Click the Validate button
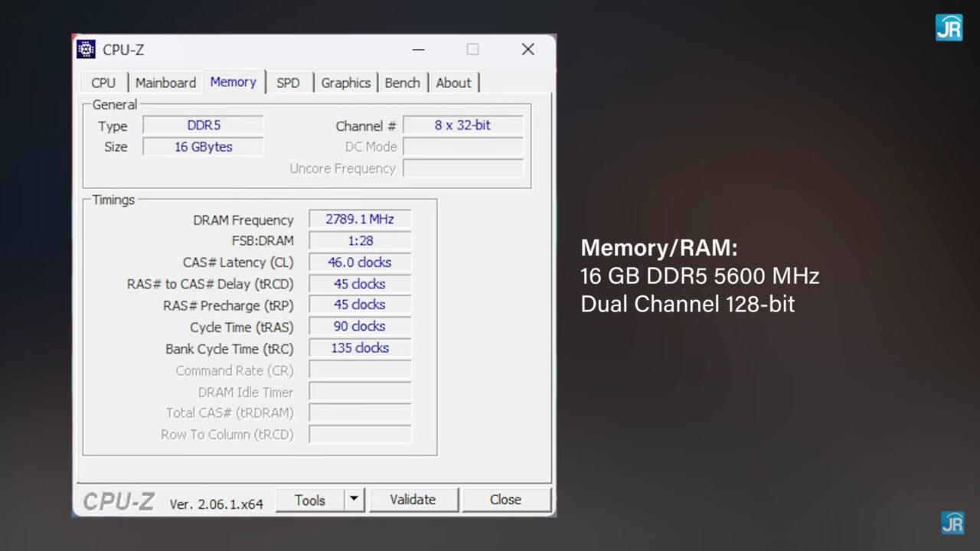This screenshot has width=980, height=551. 413,500
